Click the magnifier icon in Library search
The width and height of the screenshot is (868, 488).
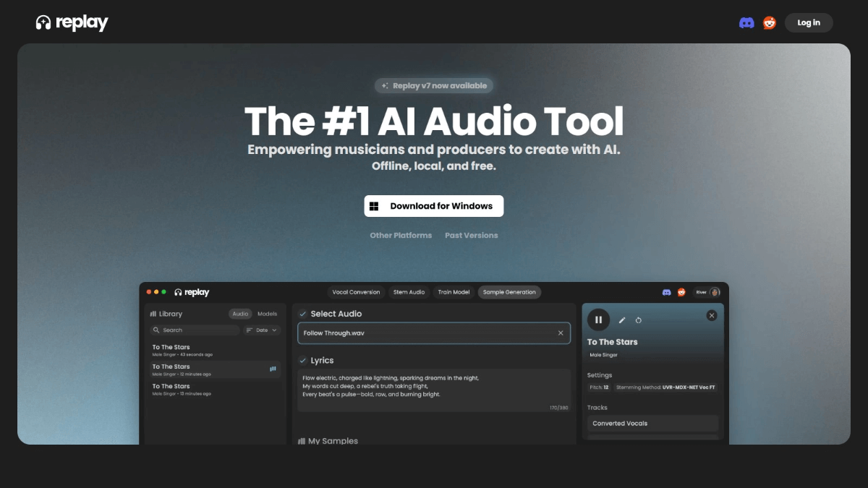tap(156, 330)
